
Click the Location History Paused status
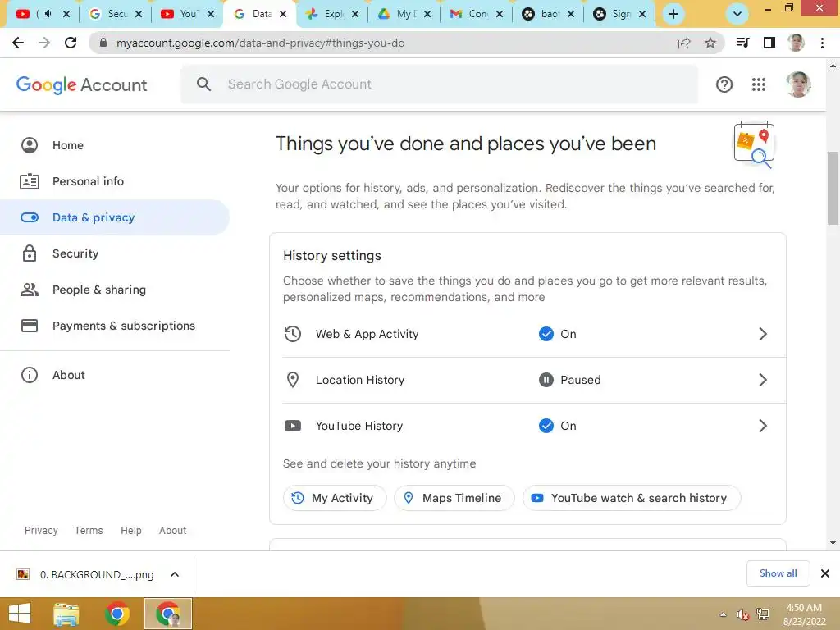click(569, 381)
